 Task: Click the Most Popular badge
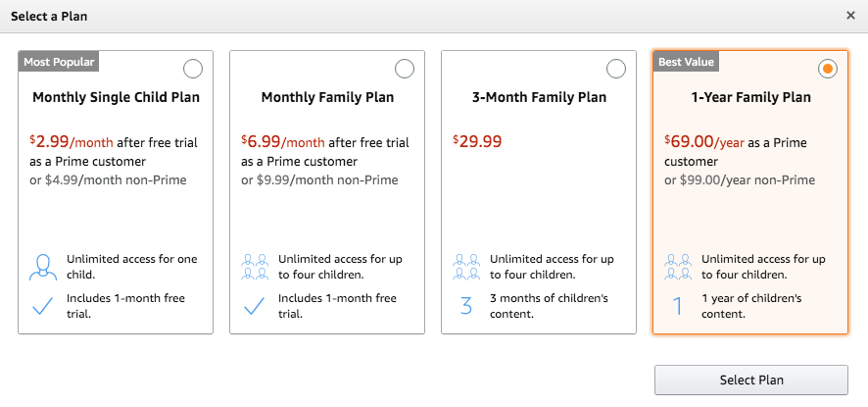[59, 62]
